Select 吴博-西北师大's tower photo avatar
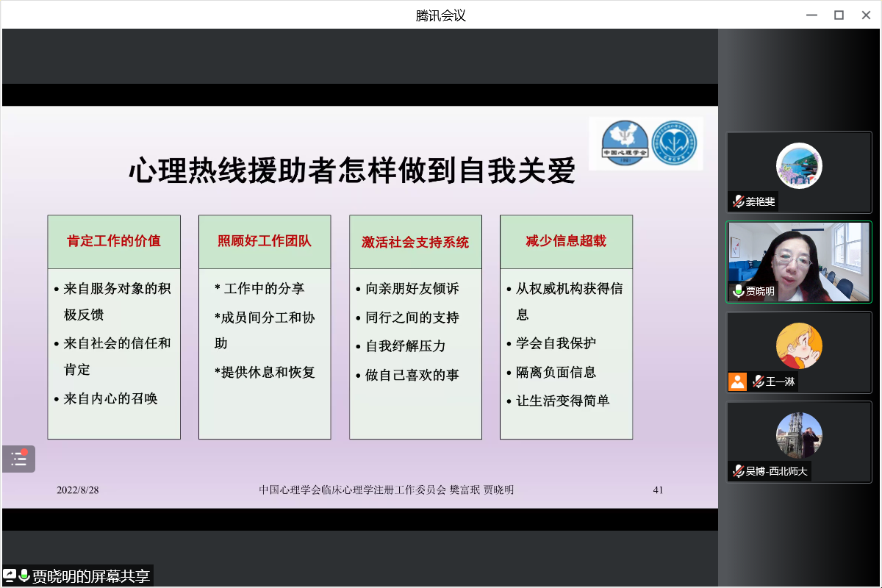 pyautogui.click(x=799, y=435)
